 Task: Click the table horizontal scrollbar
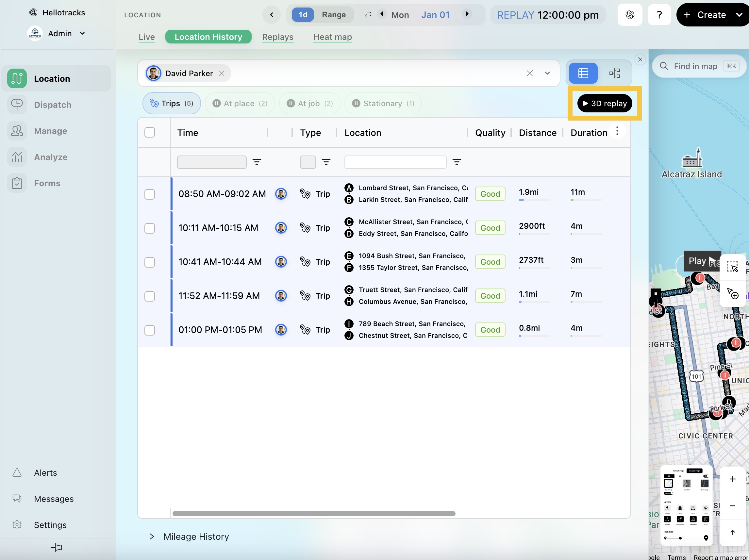314,513
